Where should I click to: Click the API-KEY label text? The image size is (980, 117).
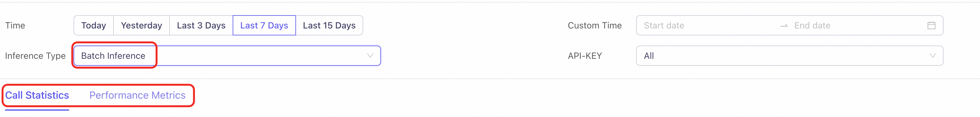(585, 56)
